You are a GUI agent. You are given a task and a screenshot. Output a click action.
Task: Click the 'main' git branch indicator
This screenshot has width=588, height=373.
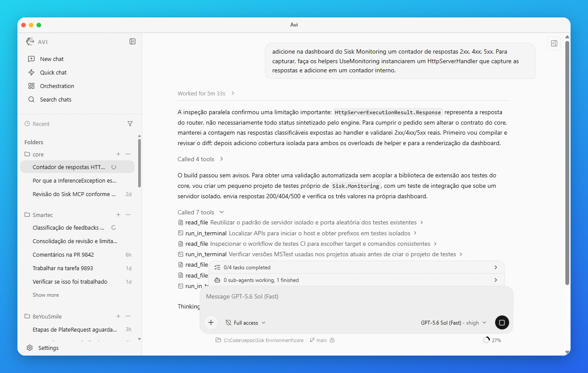(318, 340)
